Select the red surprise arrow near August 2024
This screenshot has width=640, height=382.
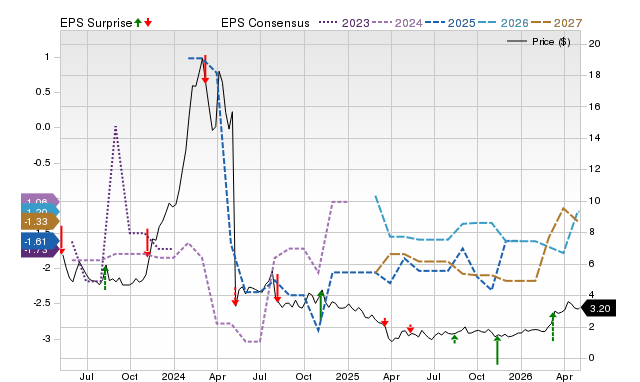[277, 289]
